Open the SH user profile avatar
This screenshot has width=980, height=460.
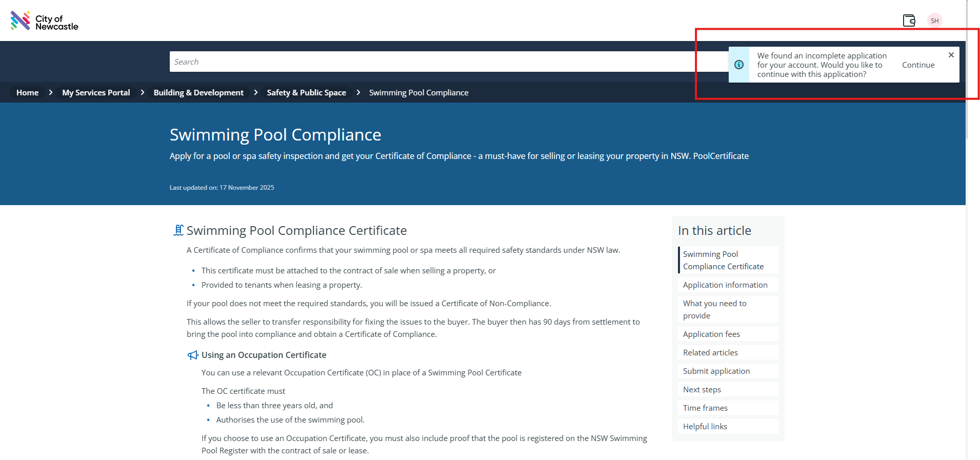(x=934, y=21)
